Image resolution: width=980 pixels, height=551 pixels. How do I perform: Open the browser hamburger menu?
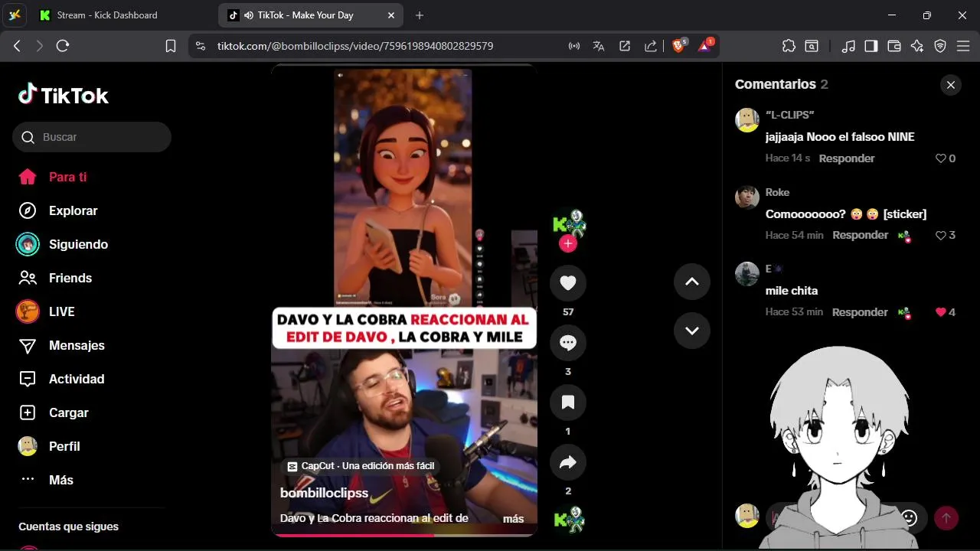(962, 46)
